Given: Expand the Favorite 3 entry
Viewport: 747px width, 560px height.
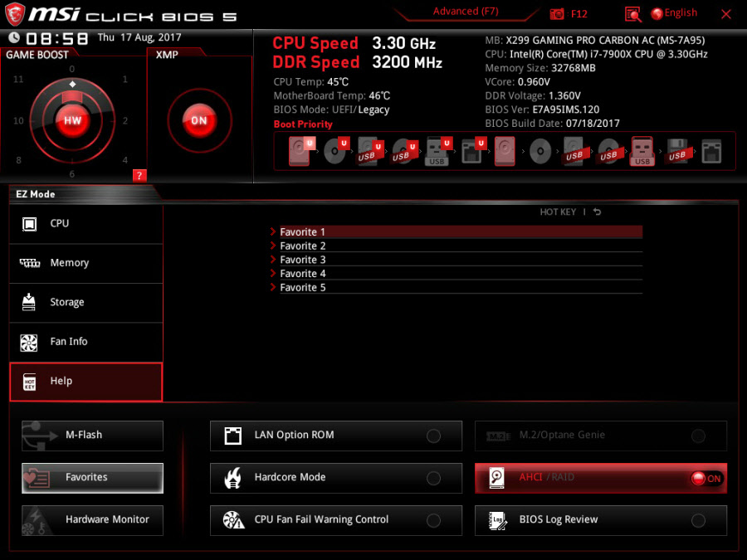Looking at the screenshot, I should click(x=303, y=260).
